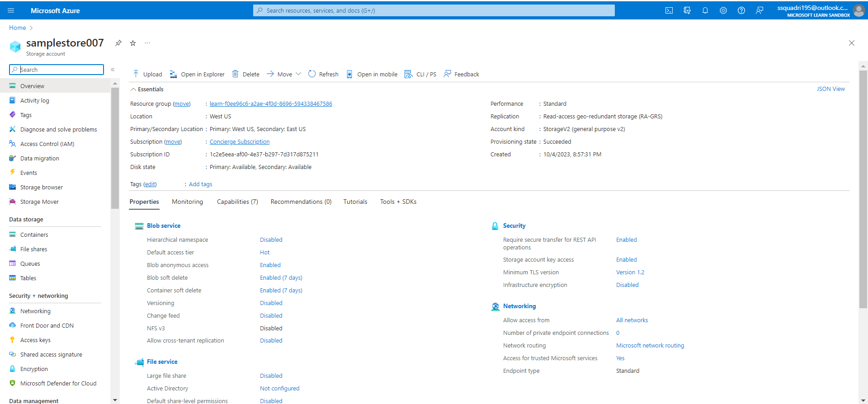
Task: Open top bar feedback icon
Action: pyautogui.click(x=759, y=10)
